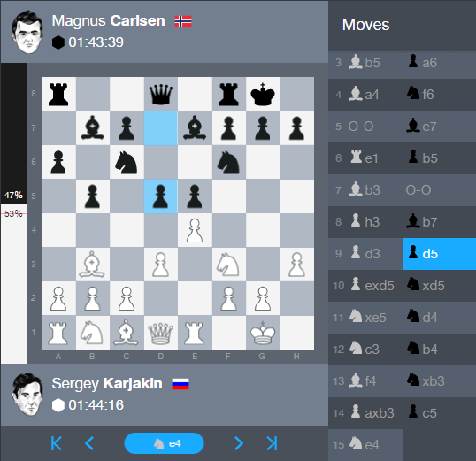
Task: Select the white bishop on b3
Action: (92, 265)
